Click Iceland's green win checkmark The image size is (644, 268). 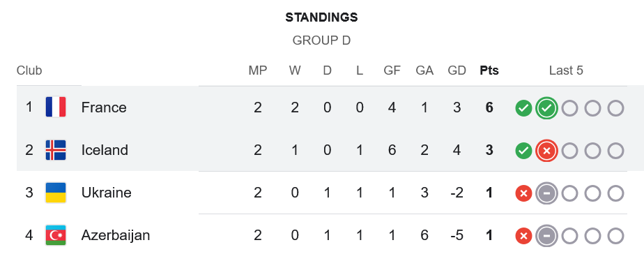(x=523, y=151)
